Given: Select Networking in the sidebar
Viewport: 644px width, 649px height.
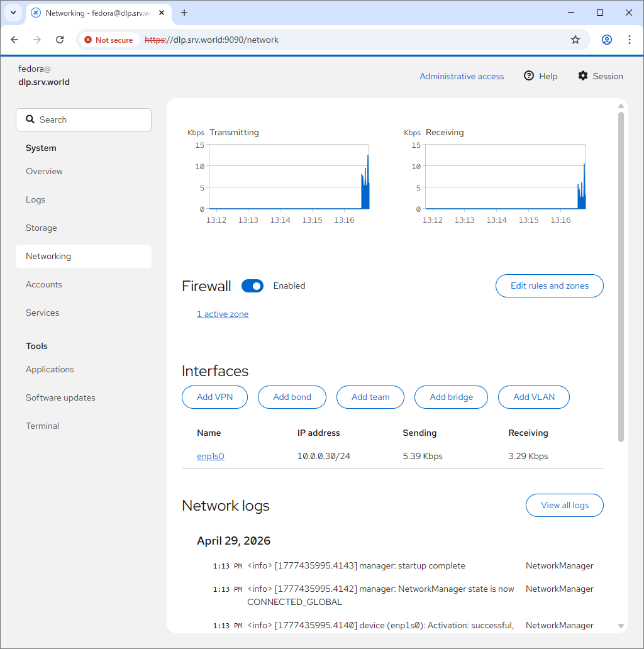Looking at the screenshot, I should (84, 256).
